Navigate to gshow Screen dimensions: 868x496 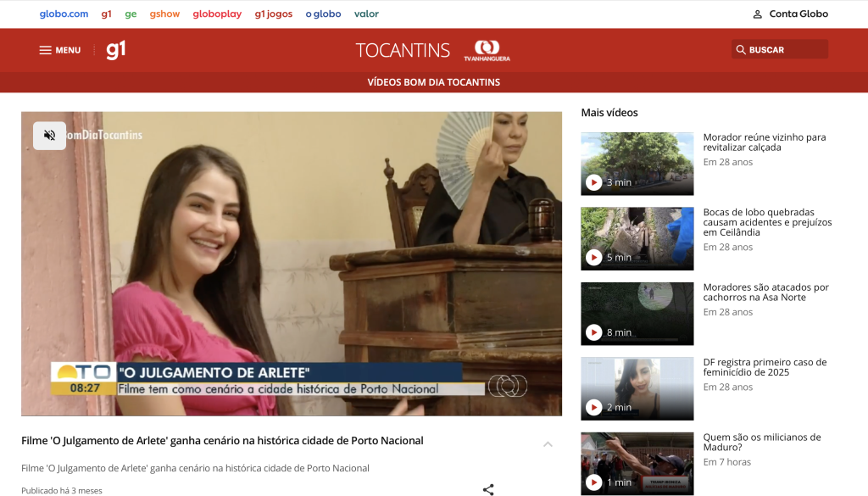tap(164, 14)
